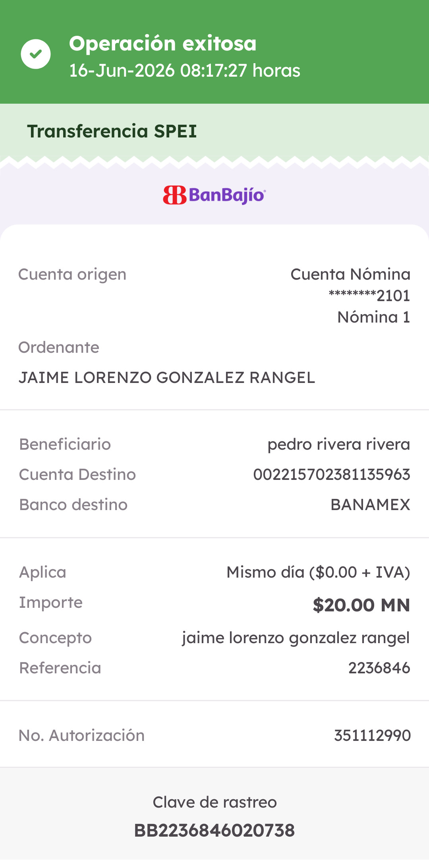The image size is (429, 868).
Task: Select the tracking key BB2236846020738
Action: (x=214, y=831)
